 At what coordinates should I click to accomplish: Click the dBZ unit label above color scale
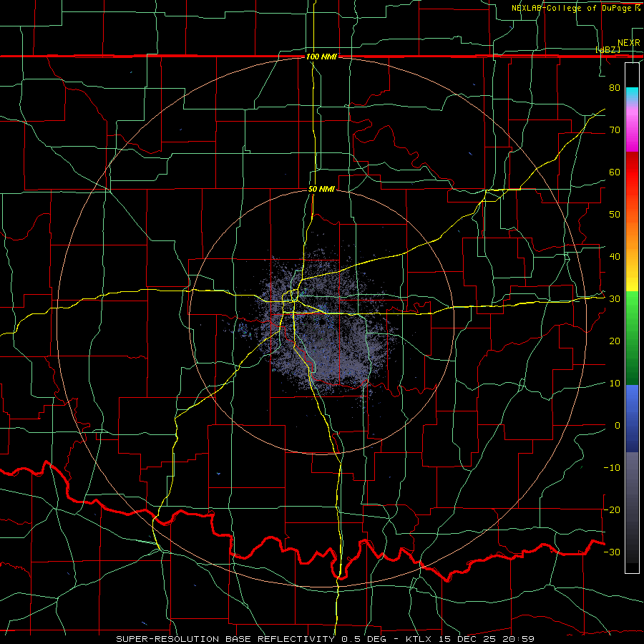[608, 49]
